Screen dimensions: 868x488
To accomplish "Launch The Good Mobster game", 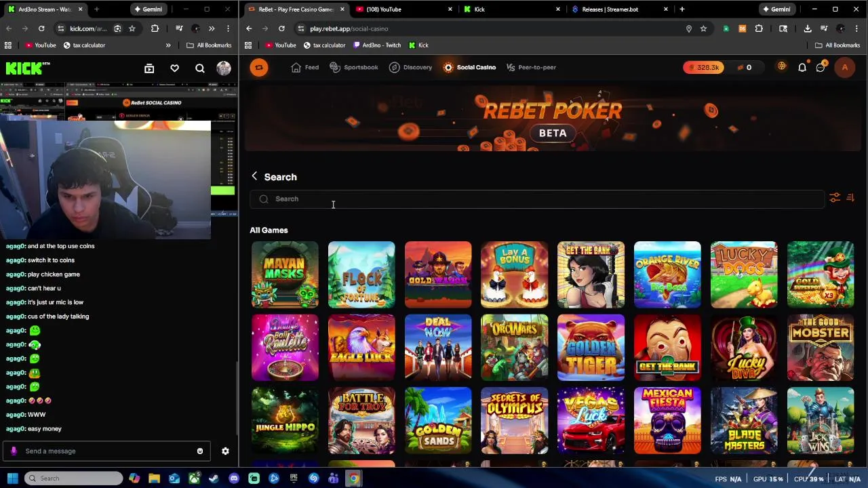I will pyautogui.click(x=821, y=348).
